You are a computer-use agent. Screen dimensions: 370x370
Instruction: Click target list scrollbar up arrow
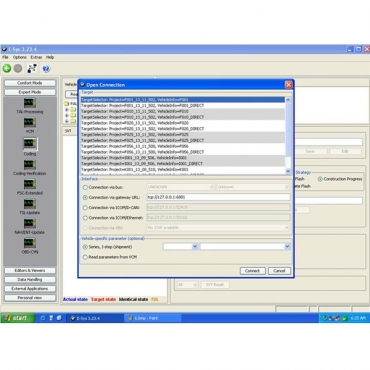[288, 100]
